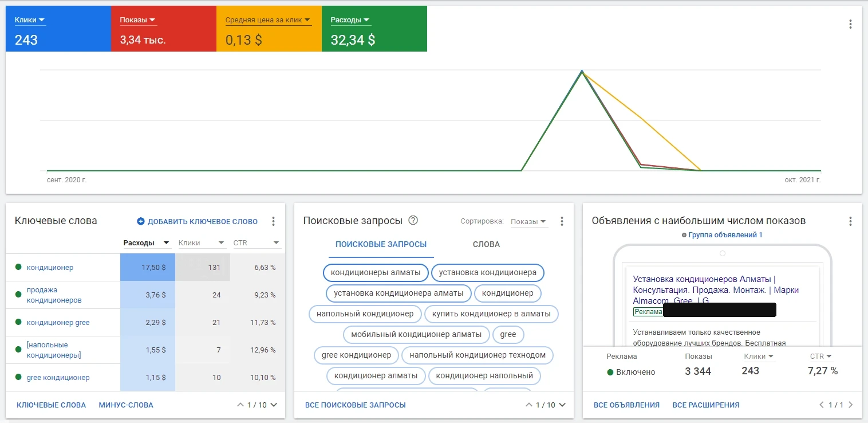Open ВСЕ ПОИСКОВЫЕ ЗАПРОСЫ link
Screen dimensions: 868x423
(356, 405)
